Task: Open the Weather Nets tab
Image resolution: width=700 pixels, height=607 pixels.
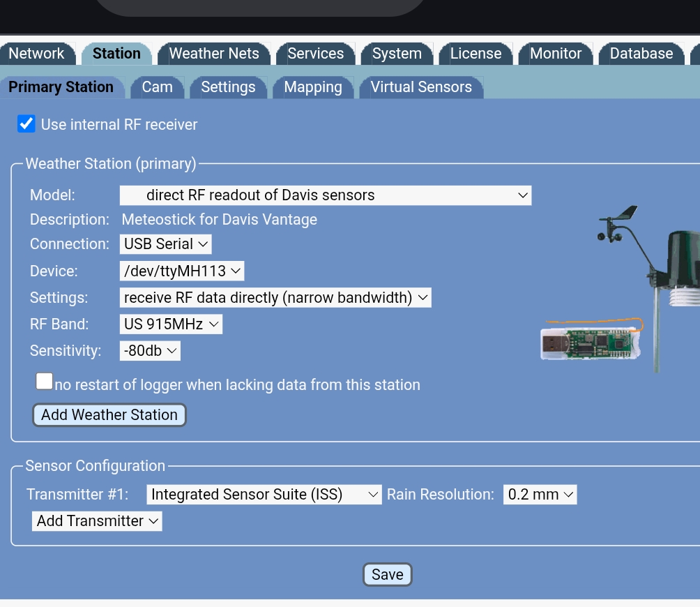Action: (x=213, y=53)
